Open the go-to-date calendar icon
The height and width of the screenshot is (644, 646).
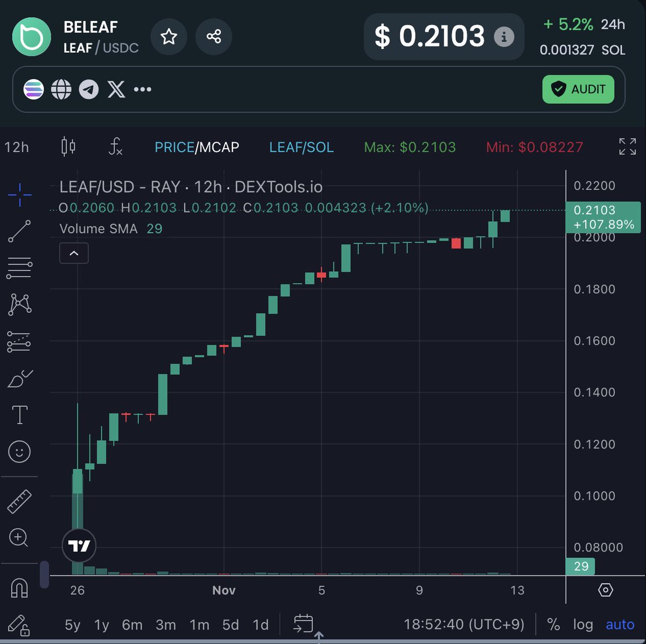click(304, 624)
